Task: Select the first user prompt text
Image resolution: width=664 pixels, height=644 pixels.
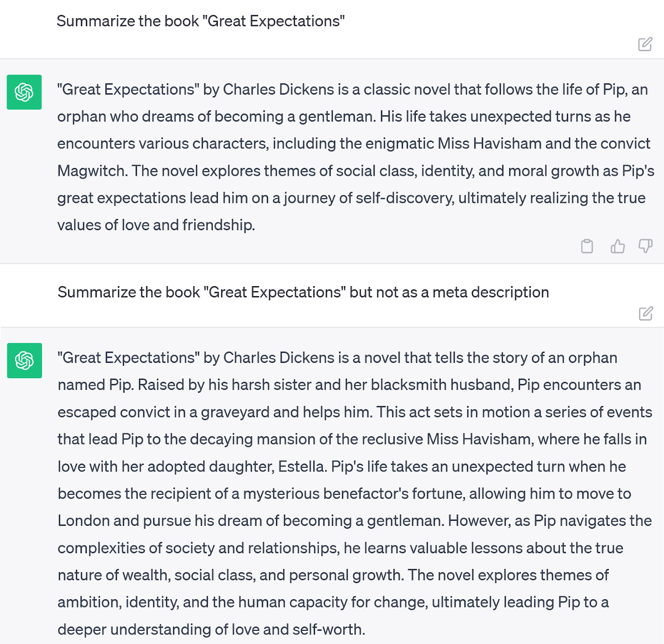Action: coord(200,21)
